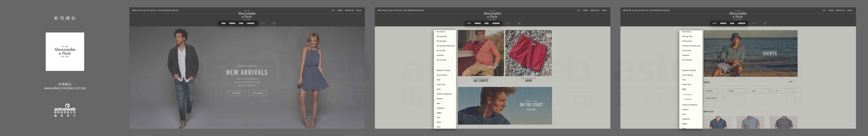Open plaid short sleeve shirt product thumbnail
Screen dimensions: 868x136
click(783, 122)
